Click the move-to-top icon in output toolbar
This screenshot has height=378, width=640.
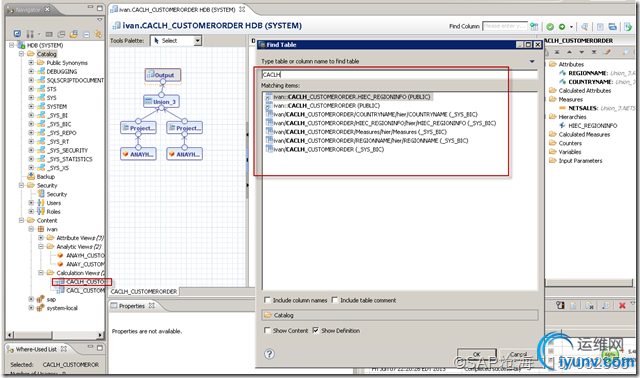557,52
